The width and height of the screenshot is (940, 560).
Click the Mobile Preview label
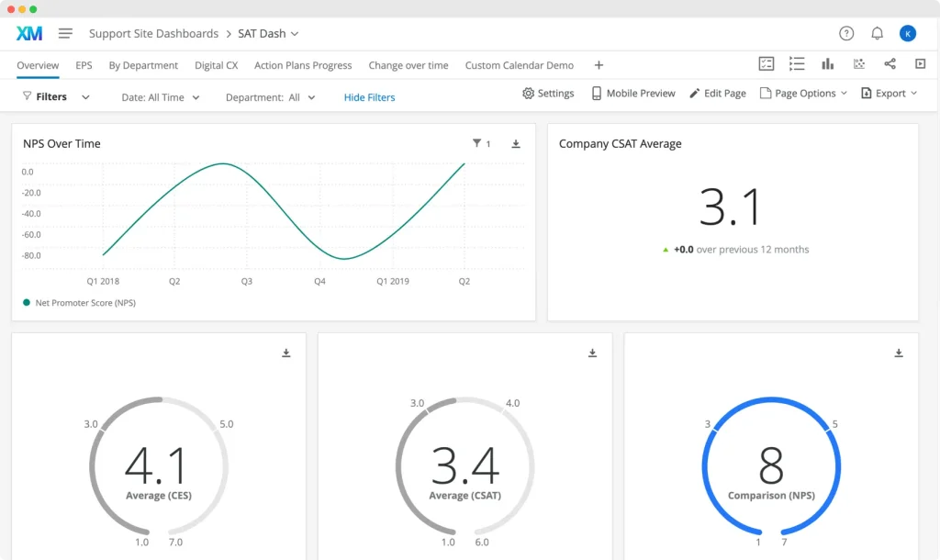(x=641, y=93)
